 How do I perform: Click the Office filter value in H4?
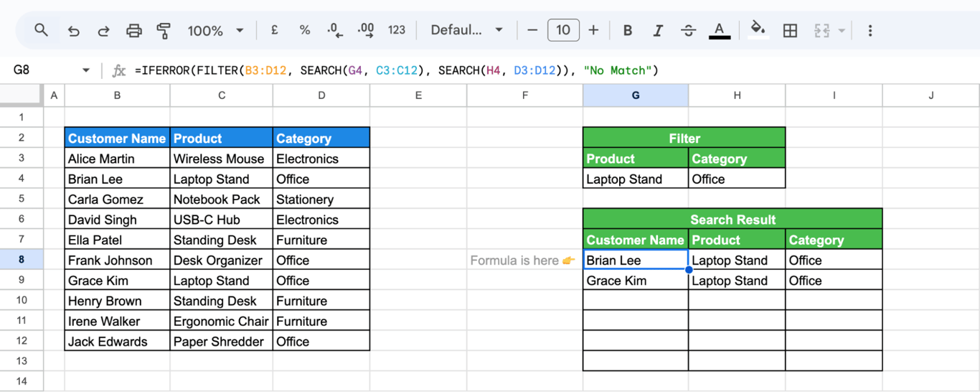(737, 179)
